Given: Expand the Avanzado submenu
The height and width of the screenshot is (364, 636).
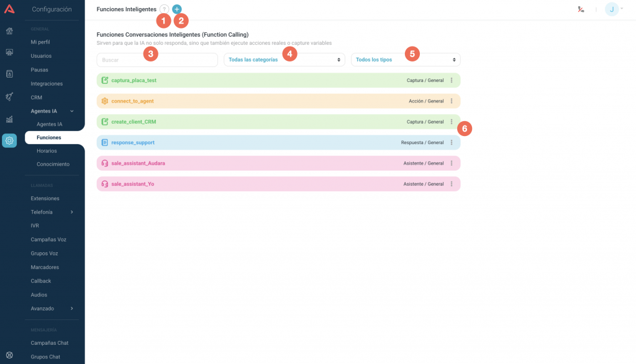Looking at the screenshot, I should (x=72, y=309).
